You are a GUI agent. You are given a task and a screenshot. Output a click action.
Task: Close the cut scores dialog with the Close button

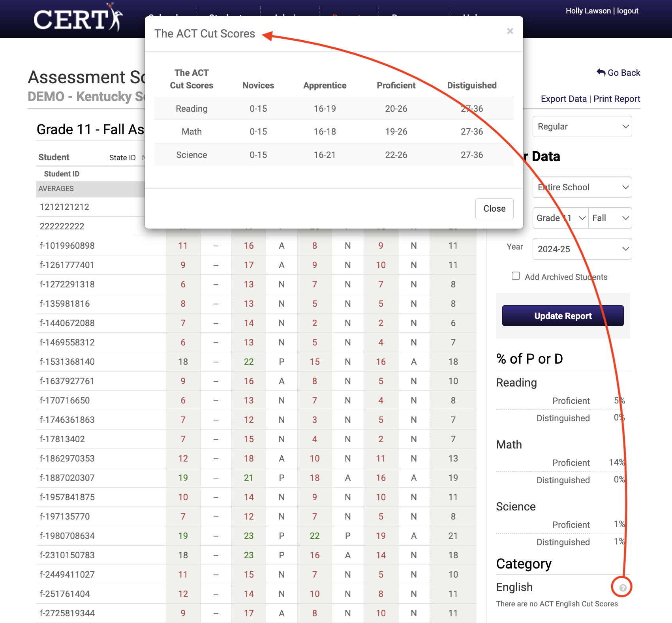tap(494, 208)
